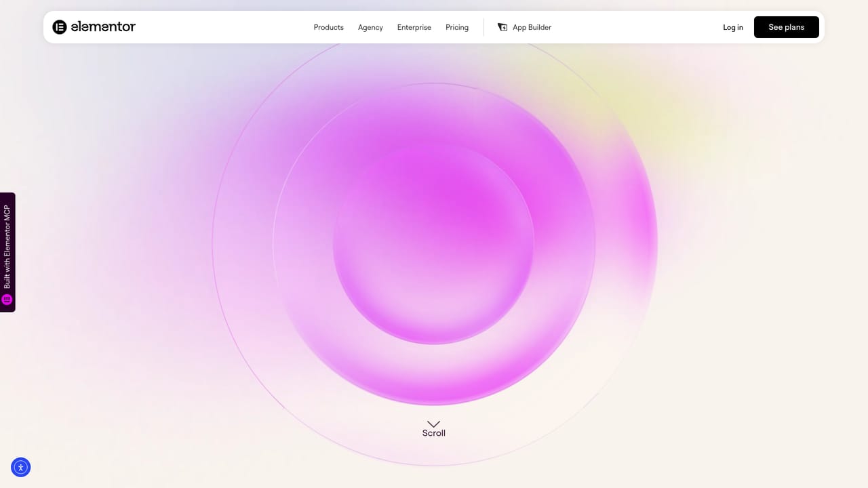This screenshot has width=868, height=488.
Task: Click the Elementor logo
Action: (94, 27)
